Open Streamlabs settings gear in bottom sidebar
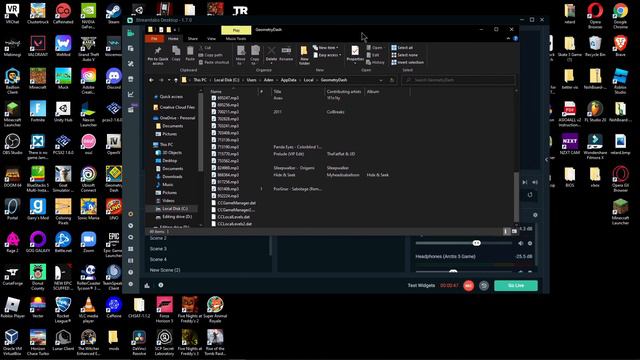Viewport: 640px width, 360px height. [x=131, y=284]
